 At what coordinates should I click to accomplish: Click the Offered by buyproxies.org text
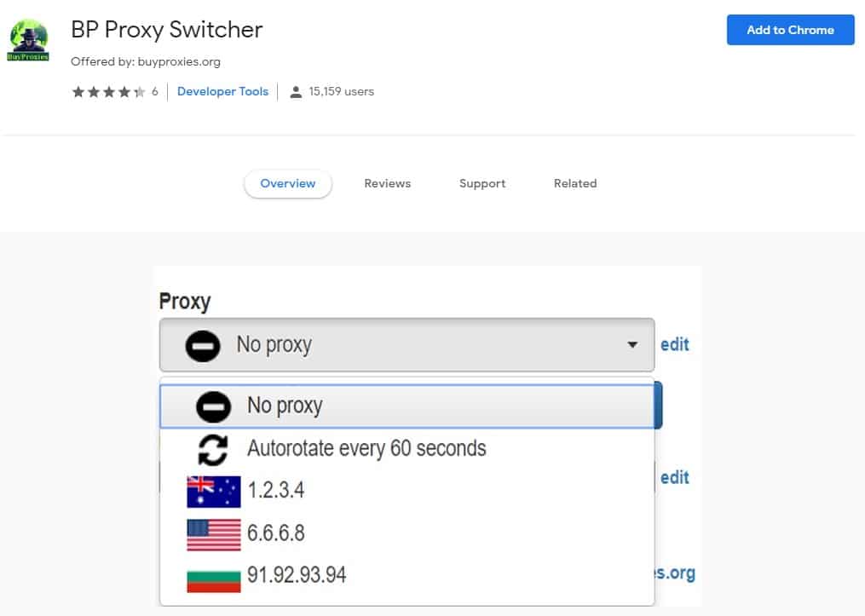click(x=146, y=61)
